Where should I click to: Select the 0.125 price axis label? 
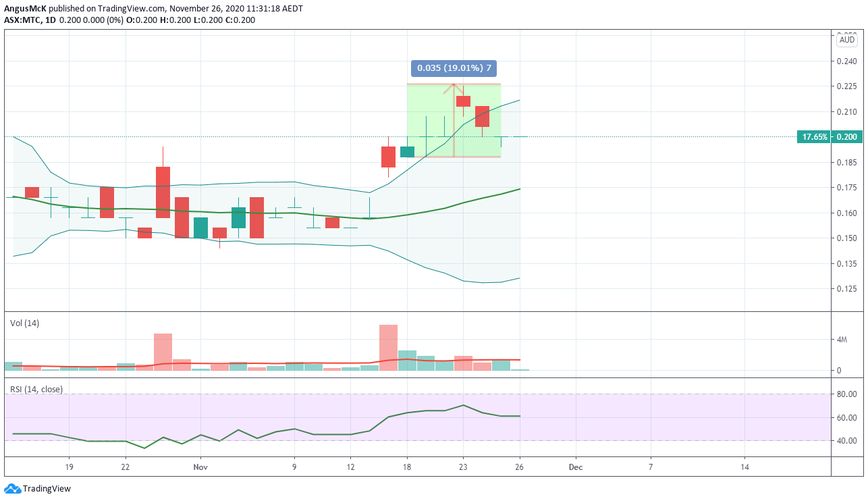tap(847, 289)
